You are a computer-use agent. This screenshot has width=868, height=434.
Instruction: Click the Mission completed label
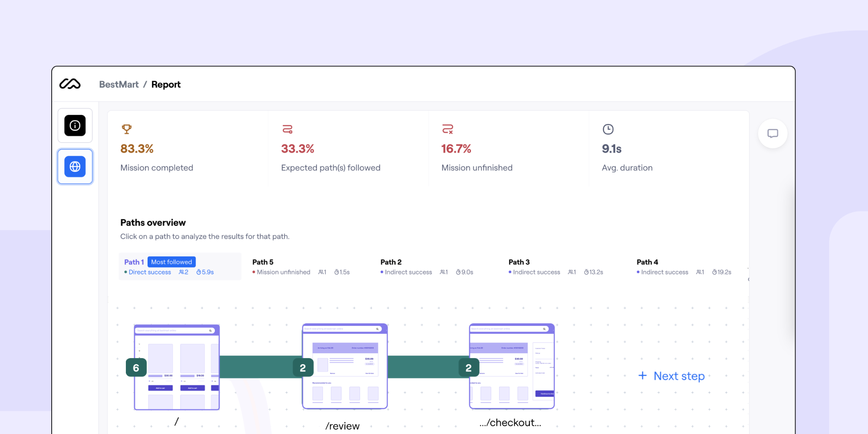157,168
